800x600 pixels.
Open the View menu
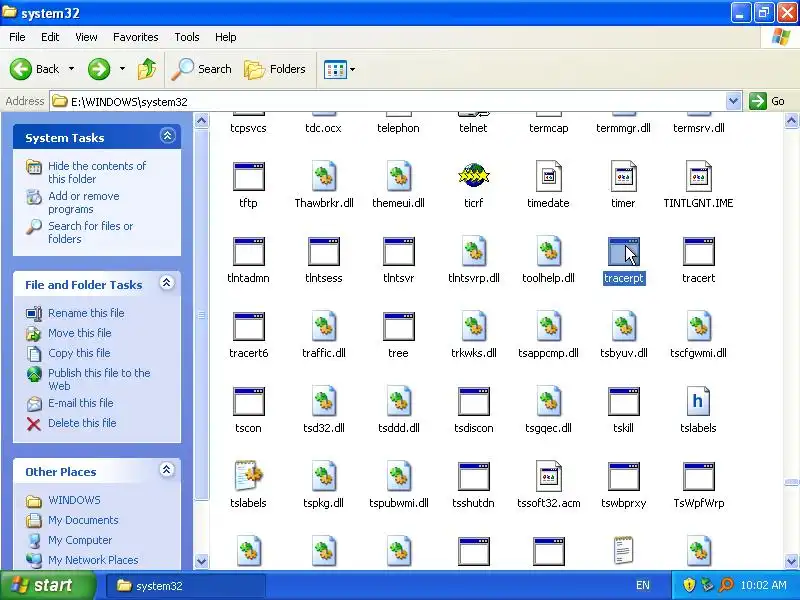pos(86,37)
